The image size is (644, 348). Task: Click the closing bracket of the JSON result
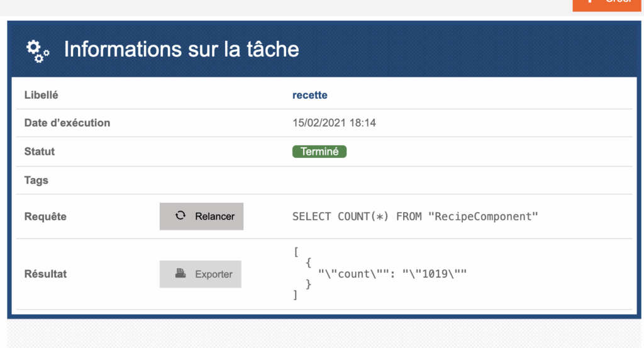click(296, 295)
